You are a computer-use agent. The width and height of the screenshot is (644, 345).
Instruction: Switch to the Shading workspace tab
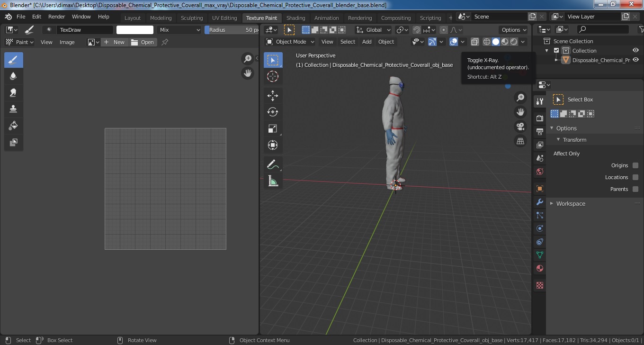coord(296,18)
